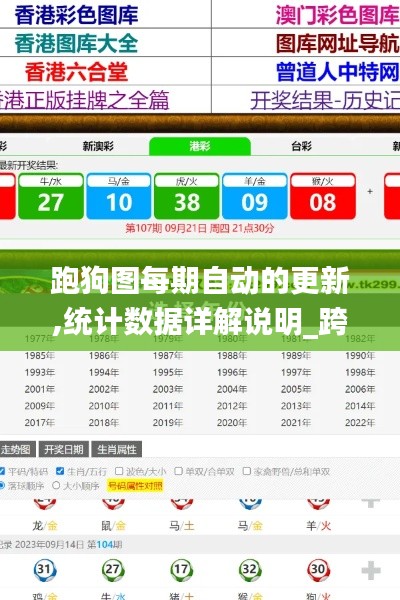Select the year 1987年
Screen dimensions: 400x600
pyautogui.click(x=168, y=356)
